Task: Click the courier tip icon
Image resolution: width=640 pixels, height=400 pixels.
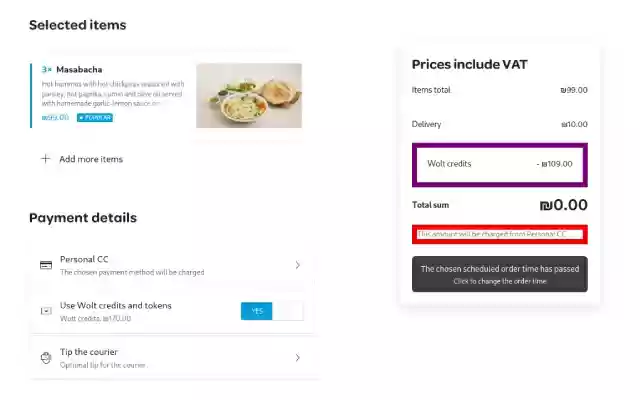Action: tap(46, 357)
